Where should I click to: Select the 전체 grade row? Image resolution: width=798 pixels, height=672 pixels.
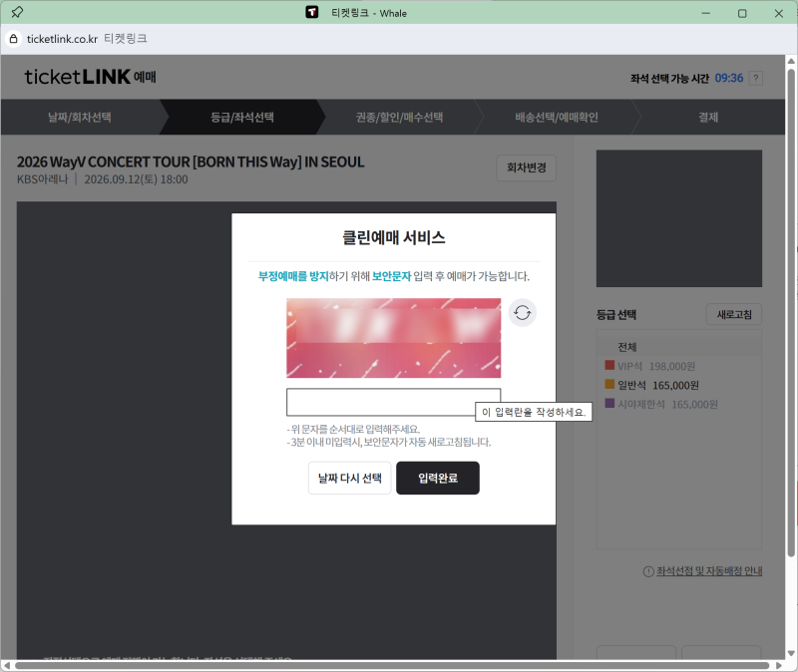(x=679, y=347)
